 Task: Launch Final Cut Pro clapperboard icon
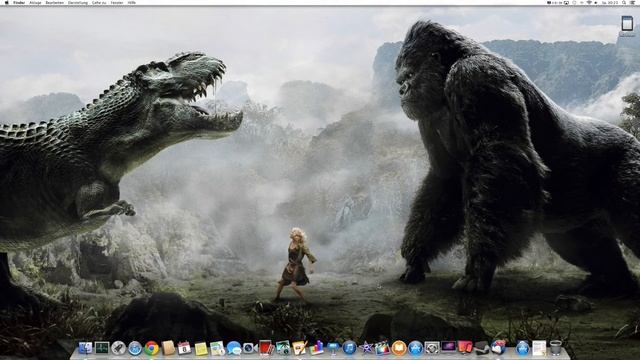[382, 348]
